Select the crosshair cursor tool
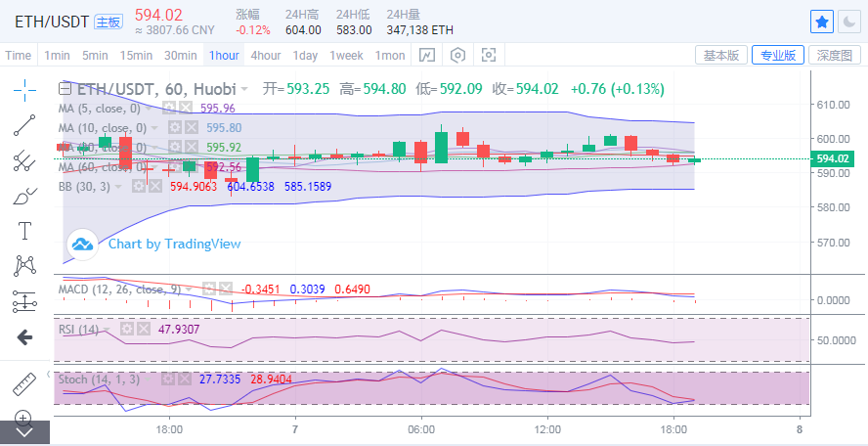 pos(25,89)
